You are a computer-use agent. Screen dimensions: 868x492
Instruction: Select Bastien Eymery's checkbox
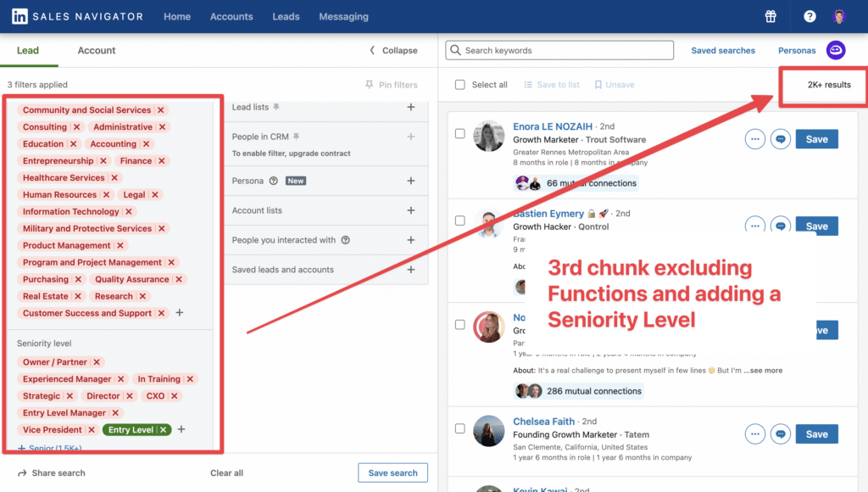[x=460, y=221]
